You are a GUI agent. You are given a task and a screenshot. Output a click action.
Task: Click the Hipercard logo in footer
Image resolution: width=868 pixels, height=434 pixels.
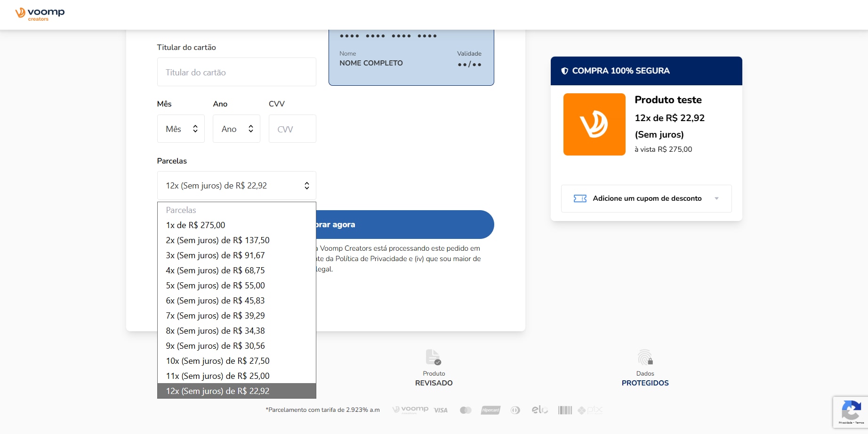pos(490,410)
